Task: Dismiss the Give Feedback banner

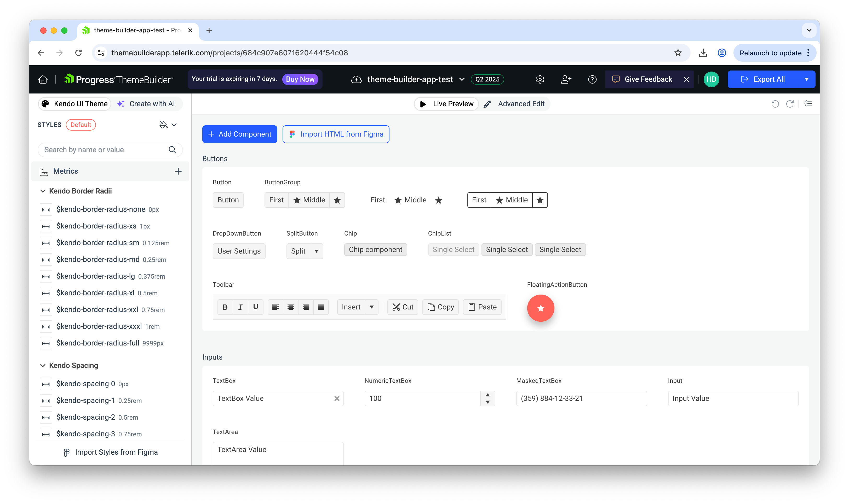Action: (686, 79)
